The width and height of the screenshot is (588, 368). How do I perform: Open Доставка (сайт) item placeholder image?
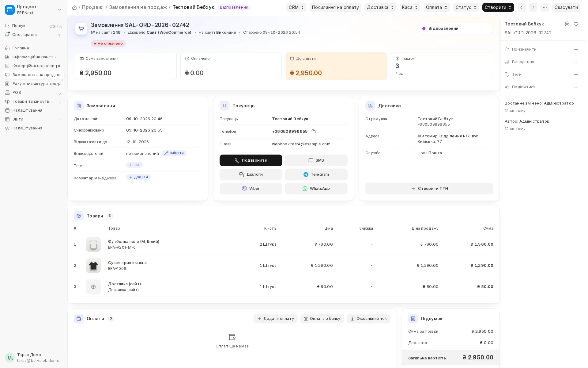(x=93, y=287)
